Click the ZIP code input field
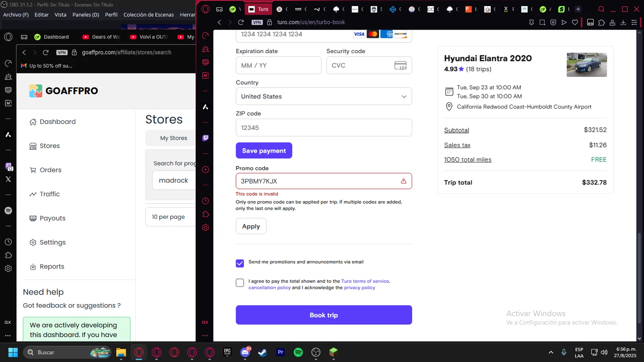 click(324, 128)
